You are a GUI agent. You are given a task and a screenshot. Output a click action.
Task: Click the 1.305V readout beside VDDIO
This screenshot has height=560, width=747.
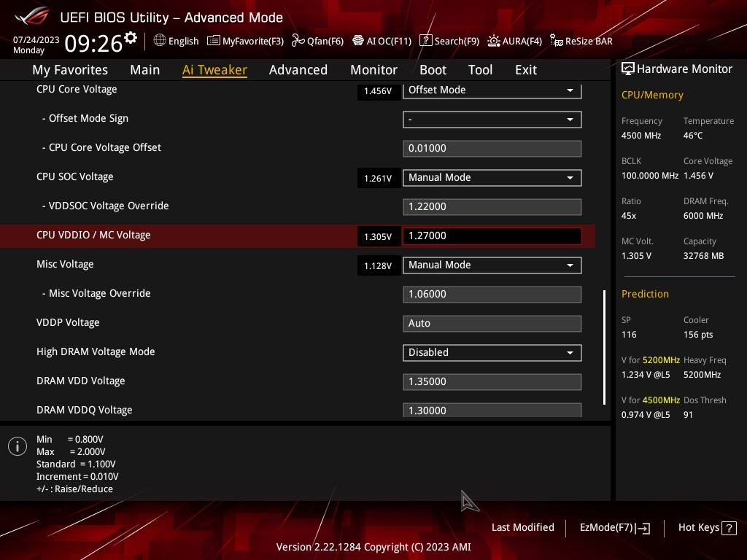point(379,237)
